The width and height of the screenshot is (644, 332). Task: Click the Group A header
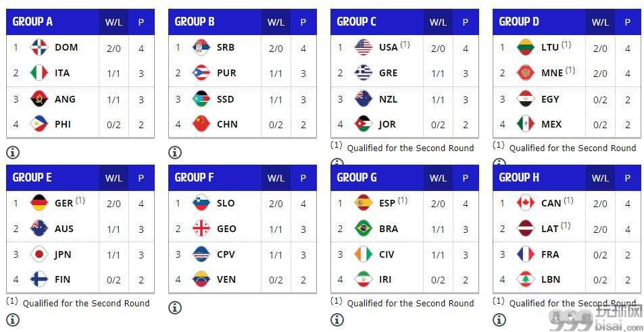[x=32, y=22]
